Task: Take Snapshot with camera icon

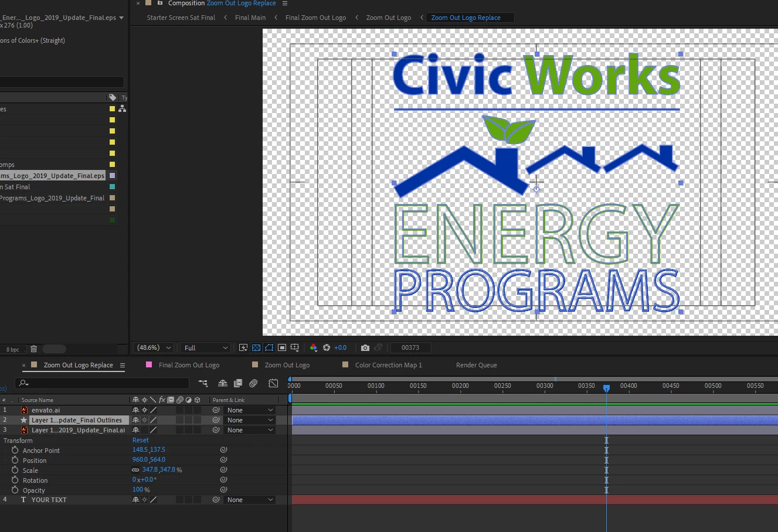Action: click(365, 347)
